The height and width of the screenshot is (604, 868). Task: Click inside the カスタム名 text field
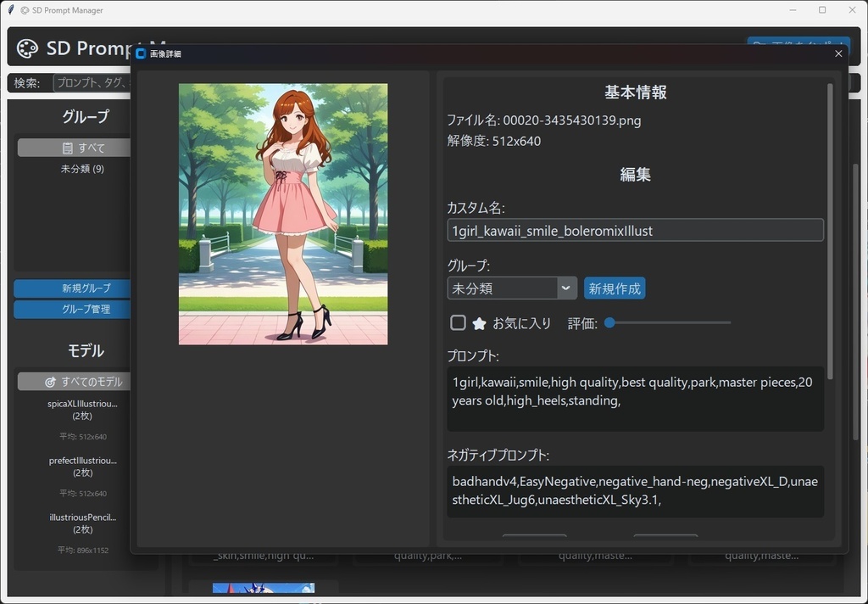[635, 230]
